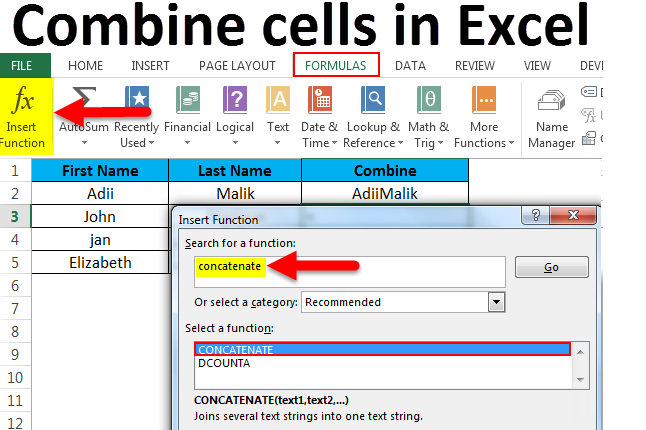Switch to the PAGE LAYOUT tab
The image size is (646, 430).
click(x=237, y=65)
